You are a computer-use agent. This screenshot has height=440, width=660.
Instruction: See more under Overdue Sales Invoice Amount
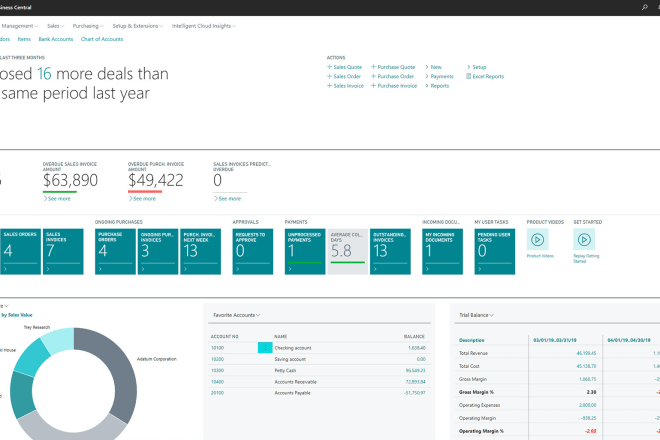[x=57, y=199]
